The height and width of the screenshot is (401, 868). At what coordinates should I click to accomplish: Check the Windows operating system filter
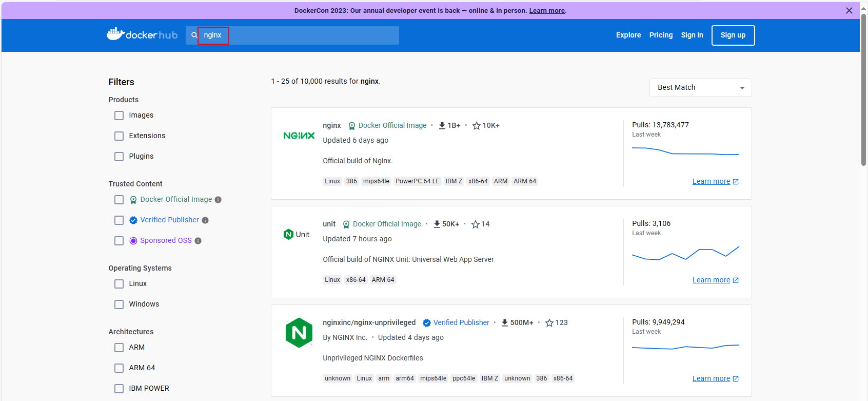(119, 304)
